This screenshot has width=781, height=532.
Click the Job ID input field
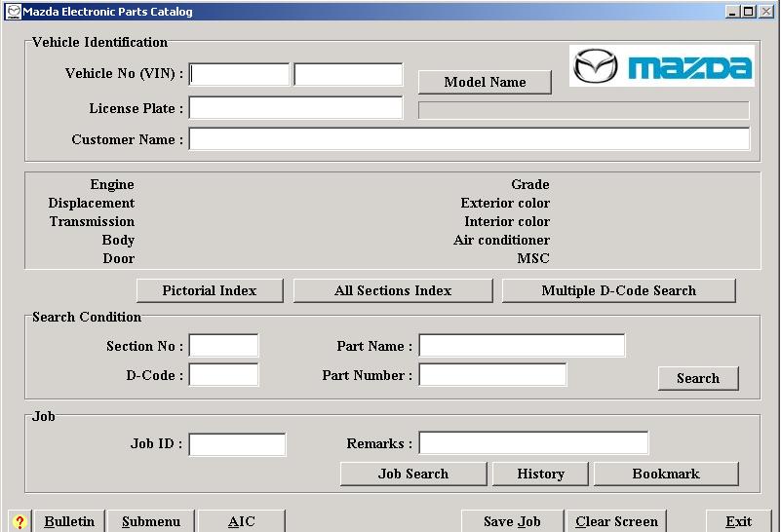click(x=237, y=444)
